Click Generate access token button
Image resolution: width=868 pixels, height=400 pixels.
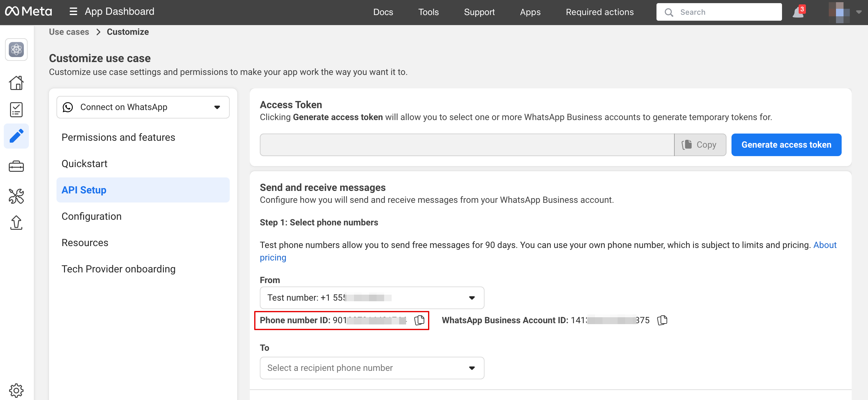coord(786,145)
